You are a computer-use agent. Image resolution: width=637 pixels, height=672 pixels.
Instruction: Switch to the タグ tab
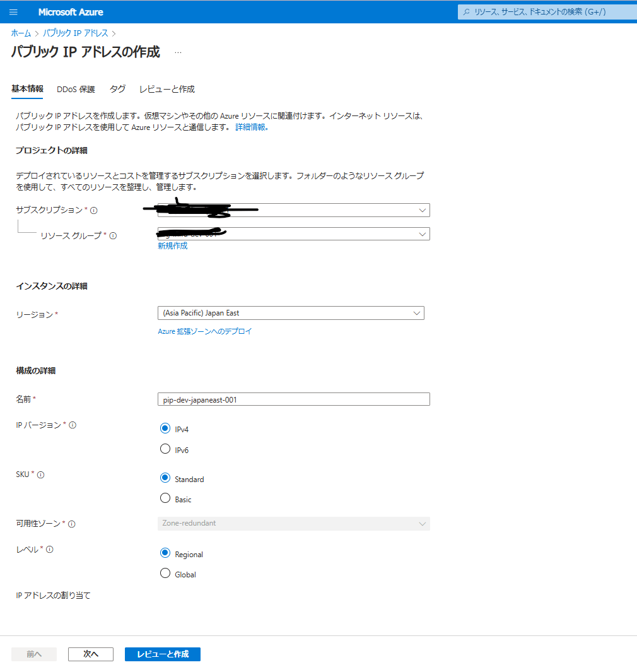click(x=117, y=89)
